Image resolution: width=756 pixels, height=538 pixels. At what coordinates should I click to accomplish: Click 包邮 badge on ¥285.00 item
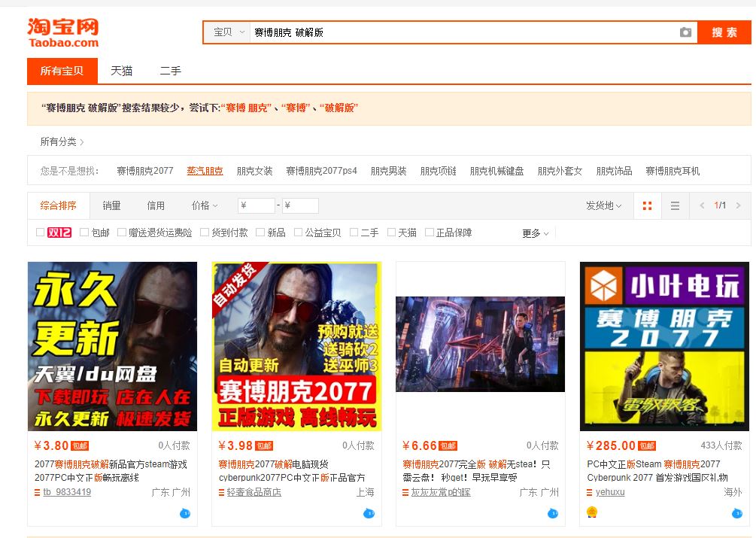click(x=647, y=446)
